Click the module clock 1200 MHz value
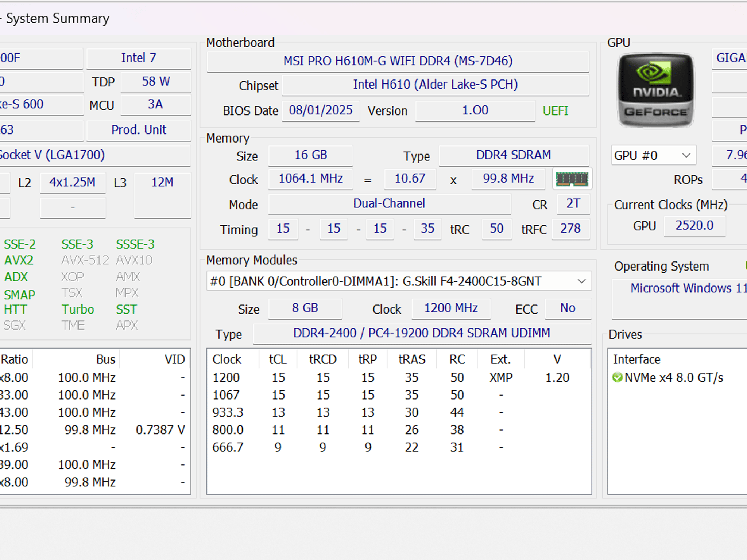Viewport: 747px width, 560px height. 451,308
